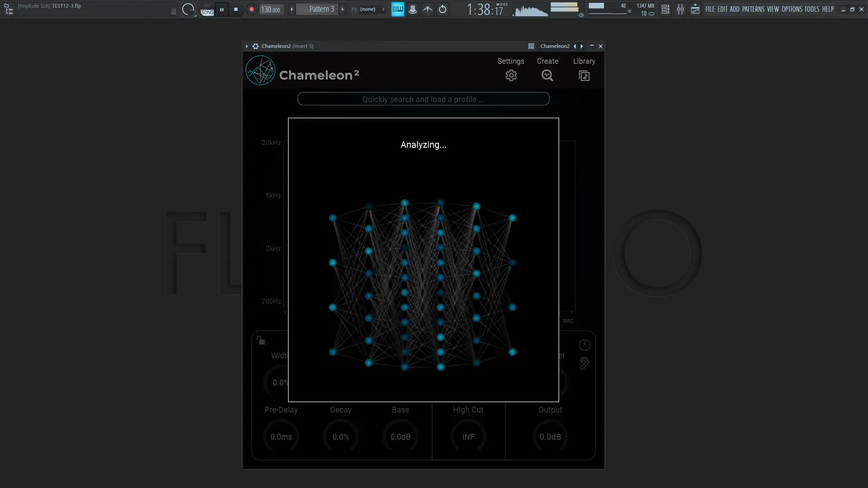Click the record button
Screen dimensions: 868x488
[251, 9]
